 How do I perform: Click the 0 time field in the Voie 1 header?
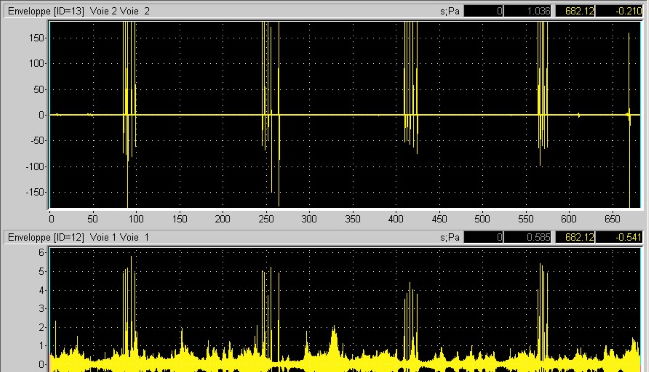[x=483, y=238]
